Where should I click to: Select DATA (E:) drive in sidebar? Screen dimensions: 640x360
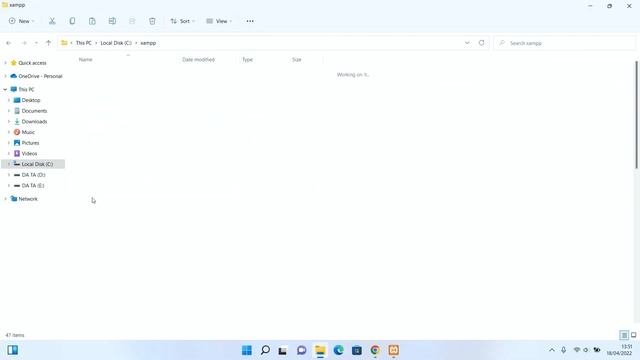[33, 185]
